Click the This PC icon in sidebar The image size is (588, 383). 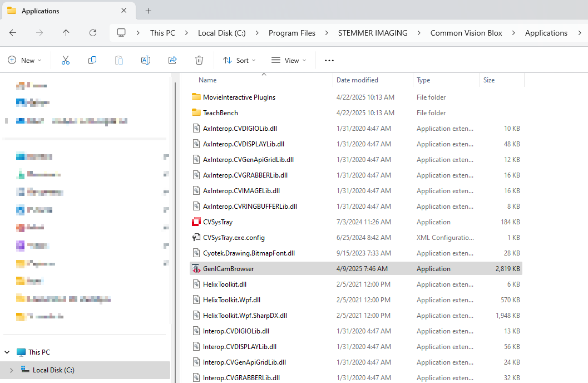click(21, 352)
